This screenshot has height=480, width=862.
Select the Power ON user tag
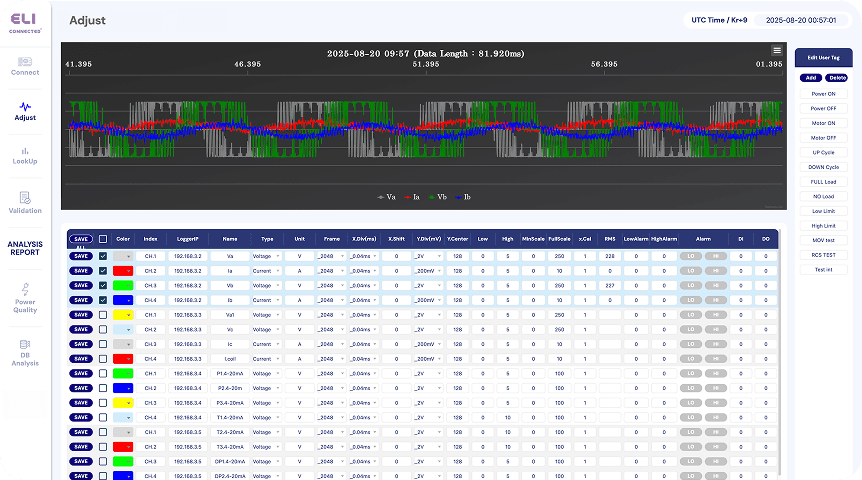(824, 93)
